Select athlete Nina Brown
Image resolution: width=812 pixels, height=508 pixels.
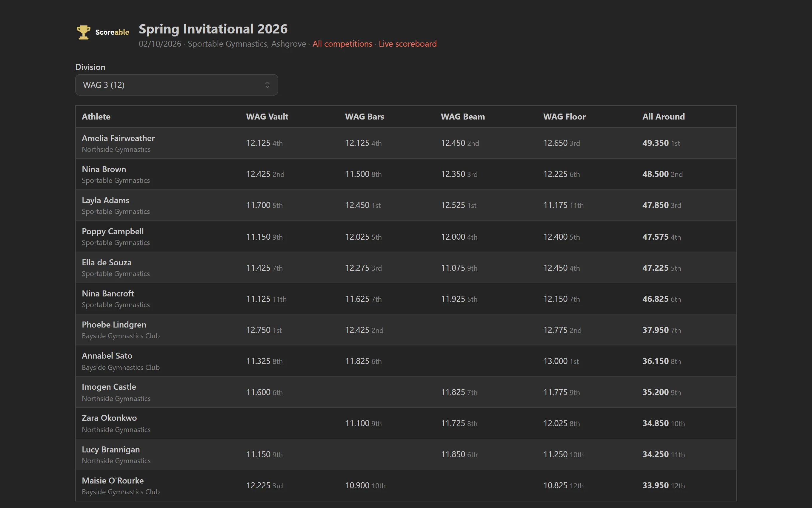pyautogui.click(x=104, y=169)
